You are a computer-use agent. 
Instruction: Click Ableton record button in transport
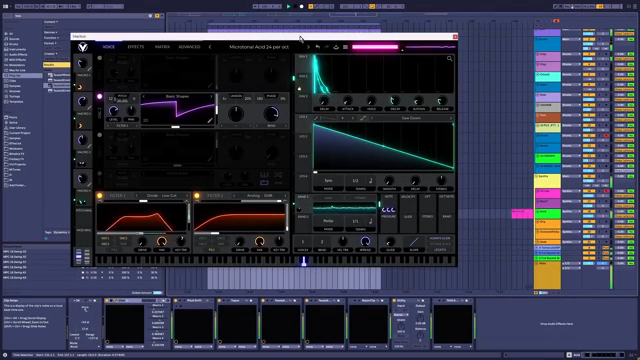[302, 7]
